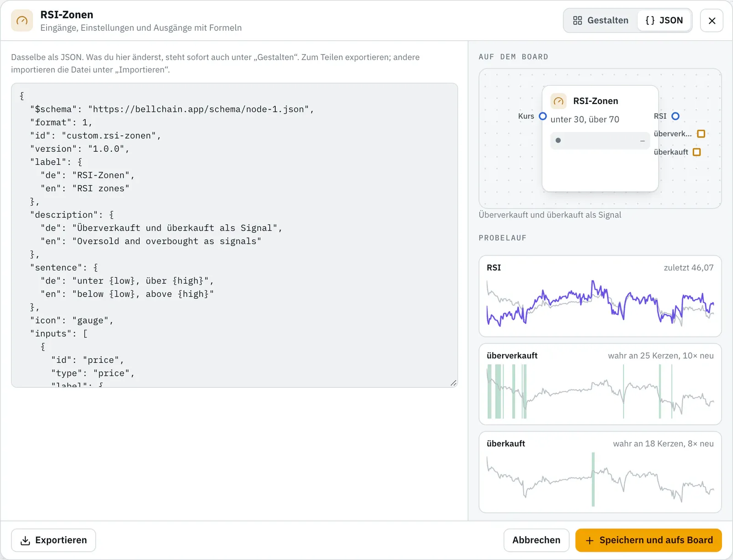Click inside the JSON editor text area
This screenshot has width=733, height=560.
[234, 235]
